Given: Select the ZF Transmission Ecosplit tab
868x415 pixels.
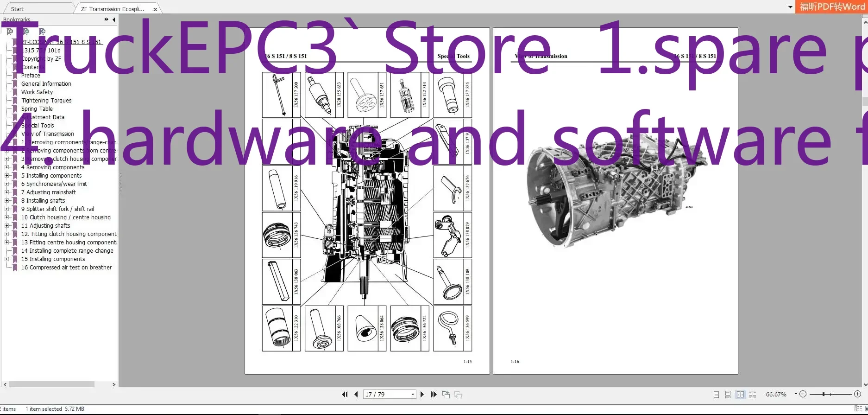Looking at the screenshot, I should pos(113,9).
